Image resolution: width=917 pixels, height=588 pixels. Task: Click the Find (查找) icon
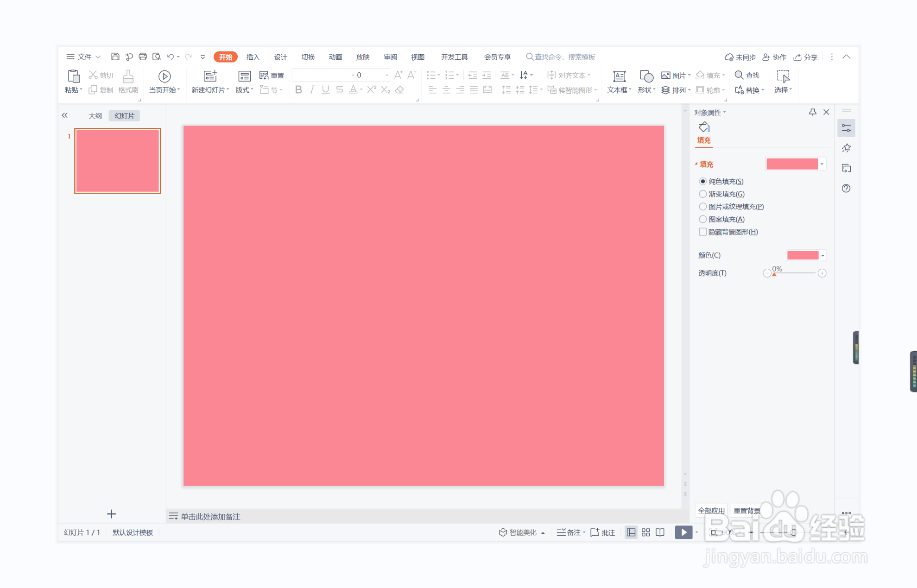point(740,75)
